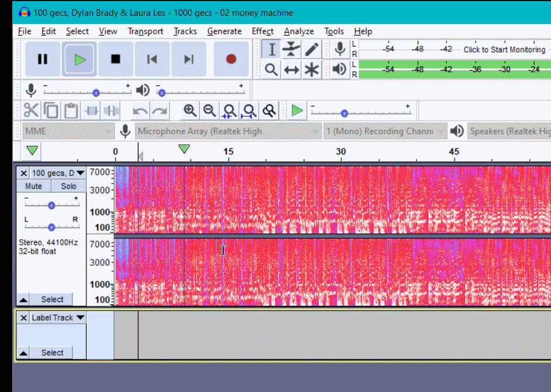Select the Selection tool

[x=271, y=49]
